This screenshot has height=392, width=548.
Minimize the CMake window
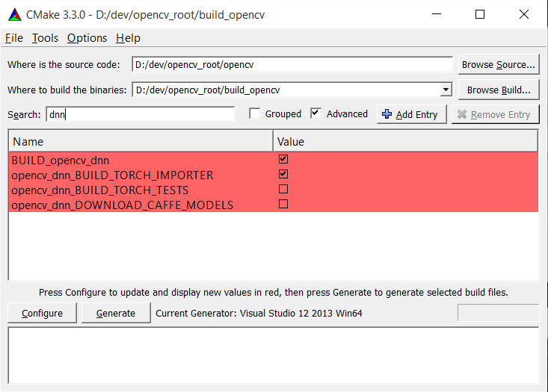click(x=437, y=14)
